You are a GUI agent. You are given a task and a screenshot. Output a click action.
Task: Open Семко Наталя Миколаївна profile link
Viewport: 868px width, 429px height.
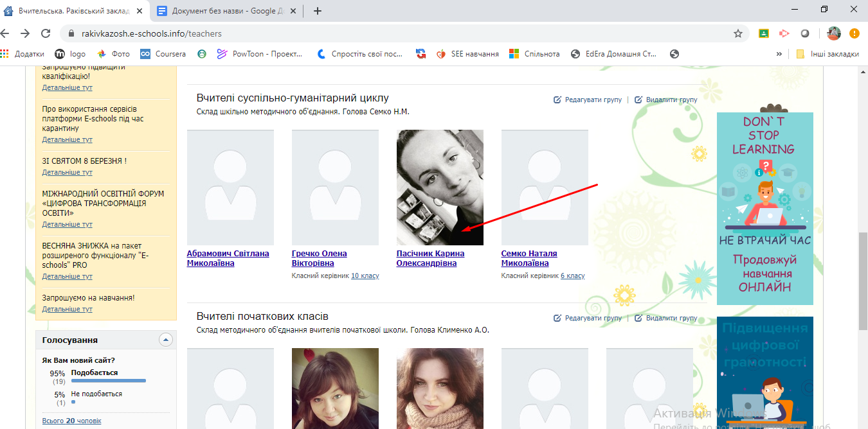point(529,258)
